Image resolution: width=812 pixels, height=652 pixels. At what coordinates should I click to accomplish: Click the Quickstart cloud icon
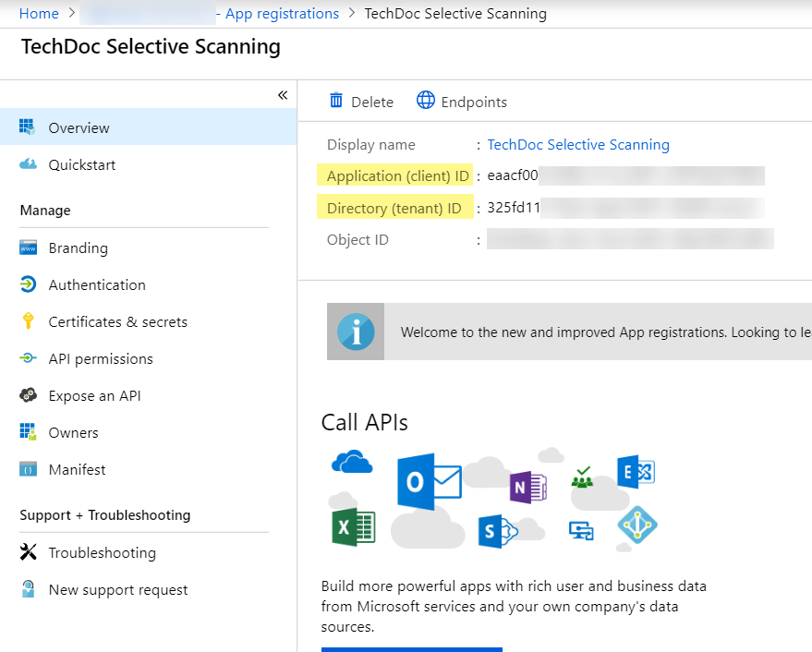(28, 164)
